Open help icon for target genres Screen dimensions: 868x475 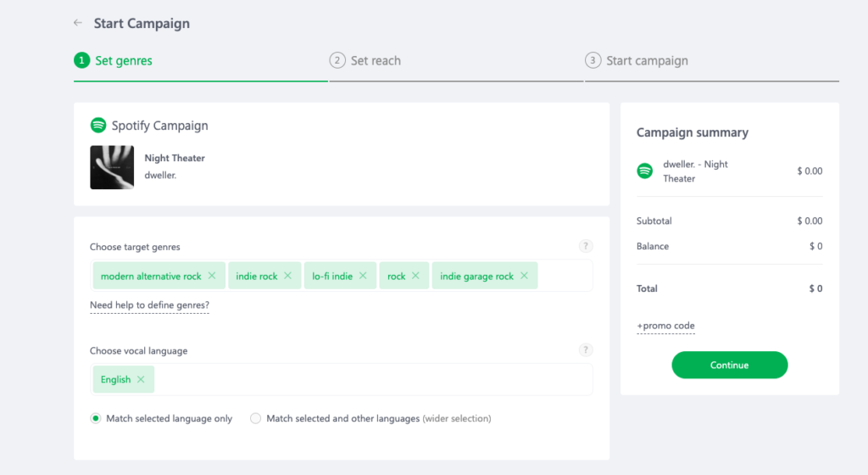(x=586, y=246)
